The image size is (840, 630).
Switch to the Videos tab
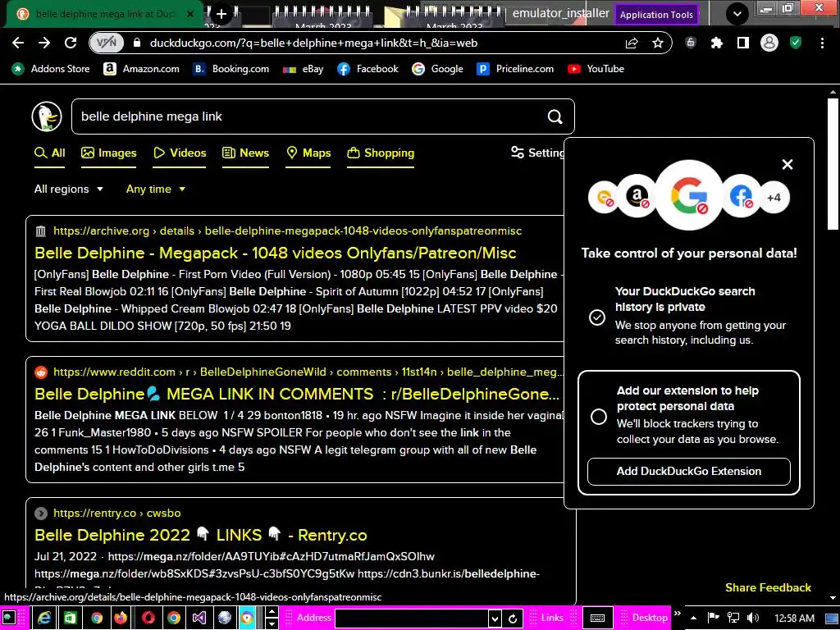(x=180, y=153)
